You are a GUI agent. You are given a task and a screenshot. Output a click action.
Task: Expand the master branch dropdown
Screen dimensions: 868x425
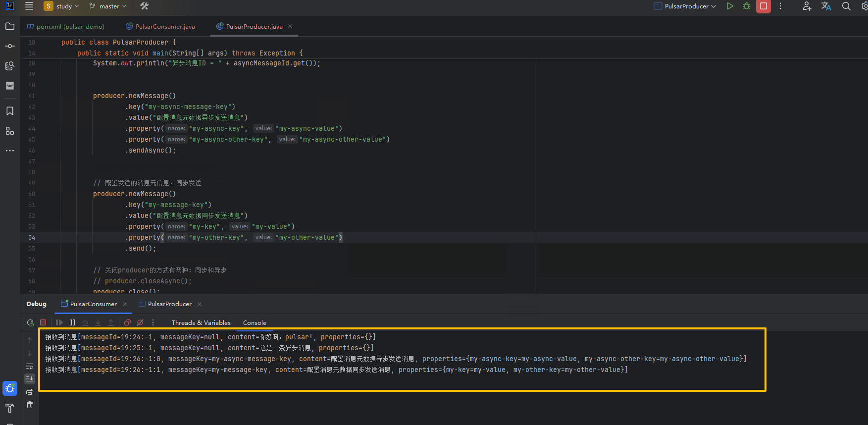[108, 6]
